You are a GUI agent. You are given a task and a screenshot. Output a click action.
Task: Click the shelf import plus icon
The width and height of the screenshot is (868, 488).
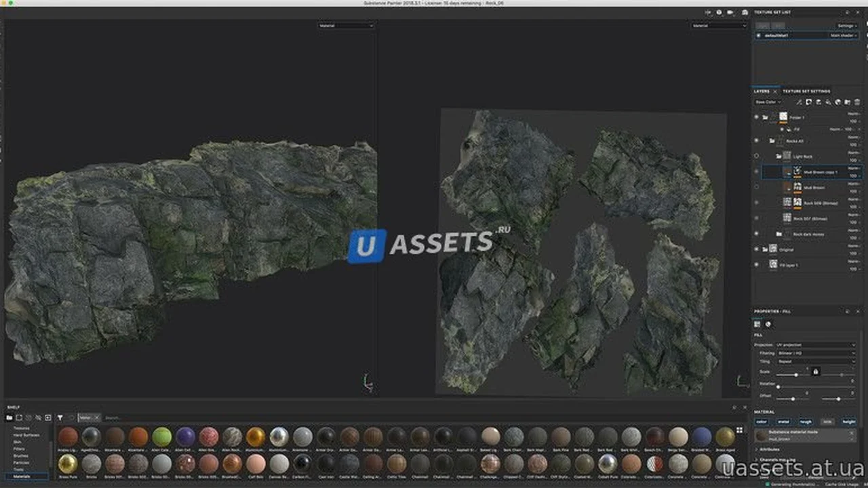pos(47,418)
